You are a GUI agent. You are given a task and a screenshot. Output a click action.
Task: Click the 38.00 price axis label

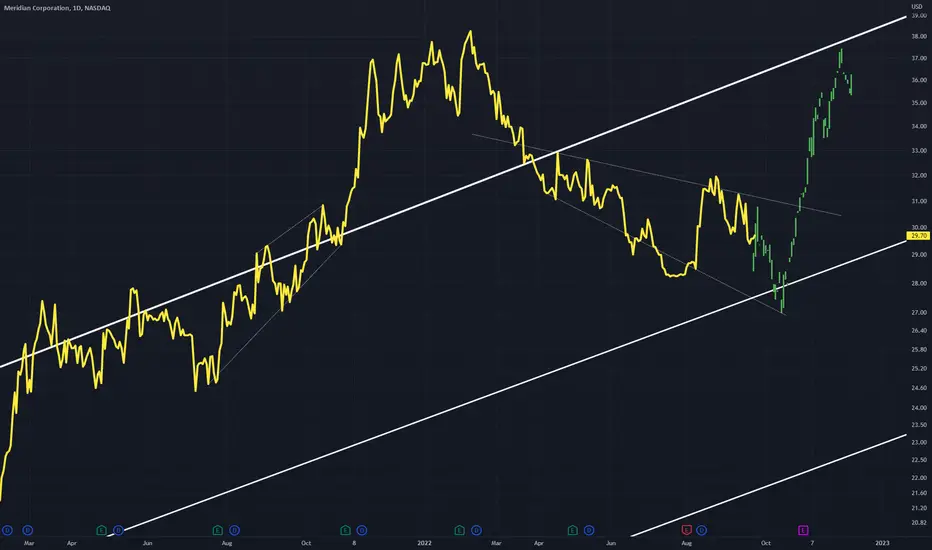[x=919, y=36]
